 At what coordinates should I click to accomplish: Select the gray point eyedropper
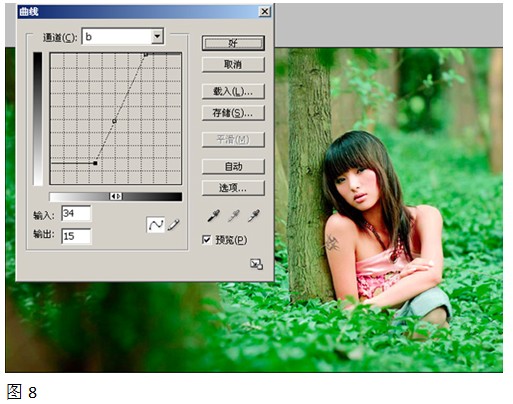234,216
